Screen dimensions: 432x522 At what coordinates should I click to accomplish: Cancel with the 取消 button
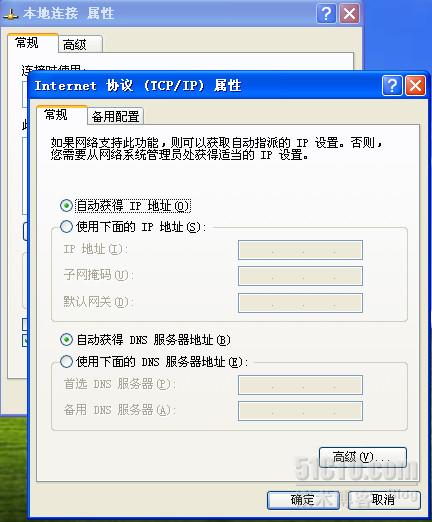click(384, 500)
